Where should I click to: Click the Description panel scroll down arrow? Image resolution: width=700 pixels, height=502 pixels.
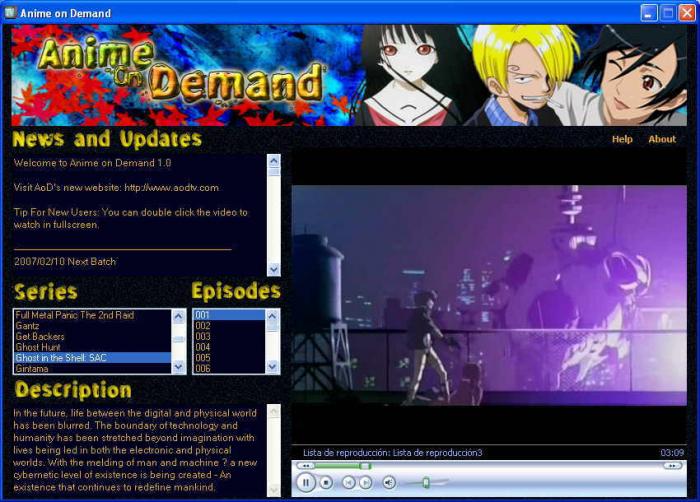click(x=274, y=490)
